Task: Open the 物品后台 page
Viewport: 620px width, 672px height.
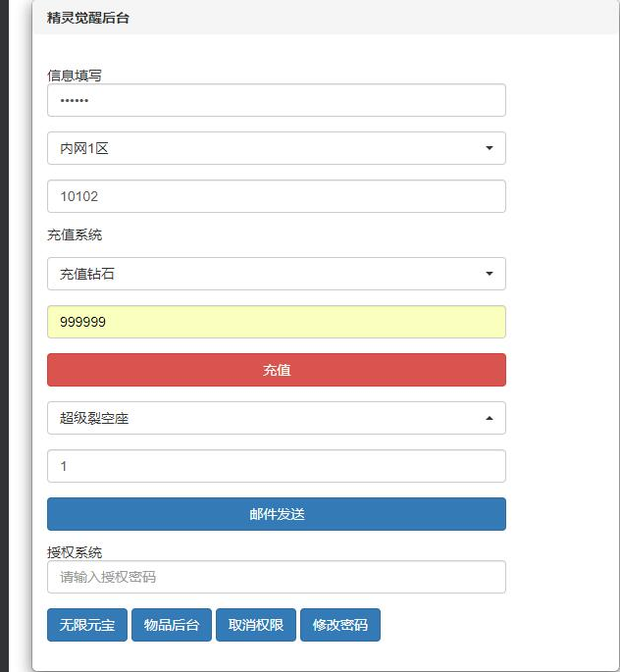Action: point(172,625)
